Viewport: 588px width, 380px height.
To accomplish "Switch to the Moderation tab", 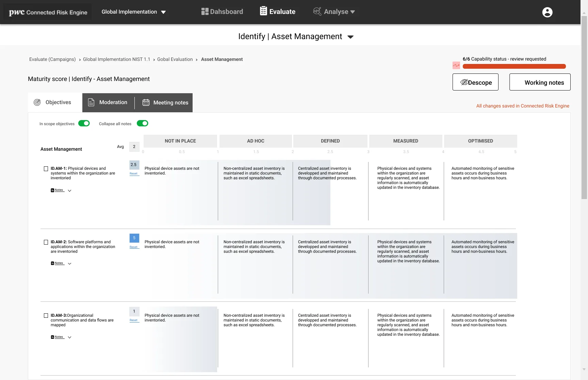I will click(108, 102).
